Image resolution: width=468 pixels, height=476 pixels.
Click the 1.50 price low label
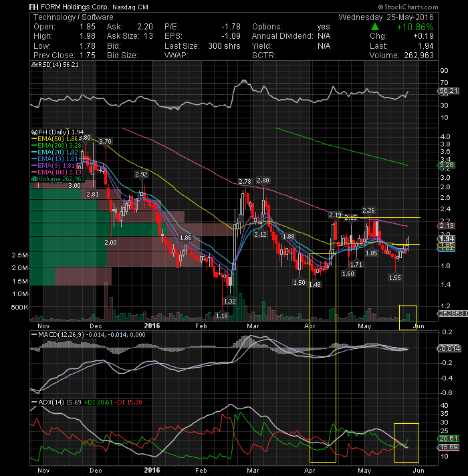click(300, 283)
